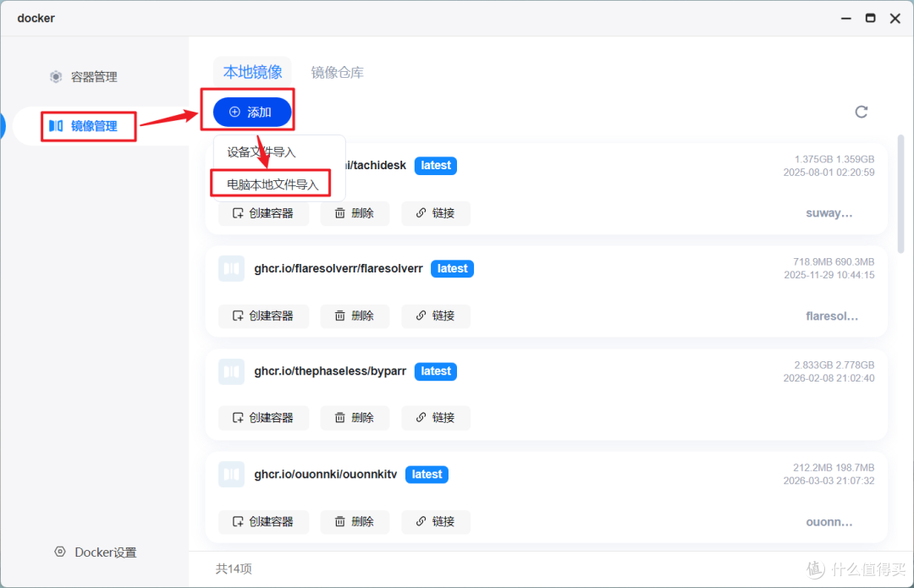Viewport: 914px width, 588px height.
Task: Click size text 212.2MB 198.7MB
Action: 834,467
